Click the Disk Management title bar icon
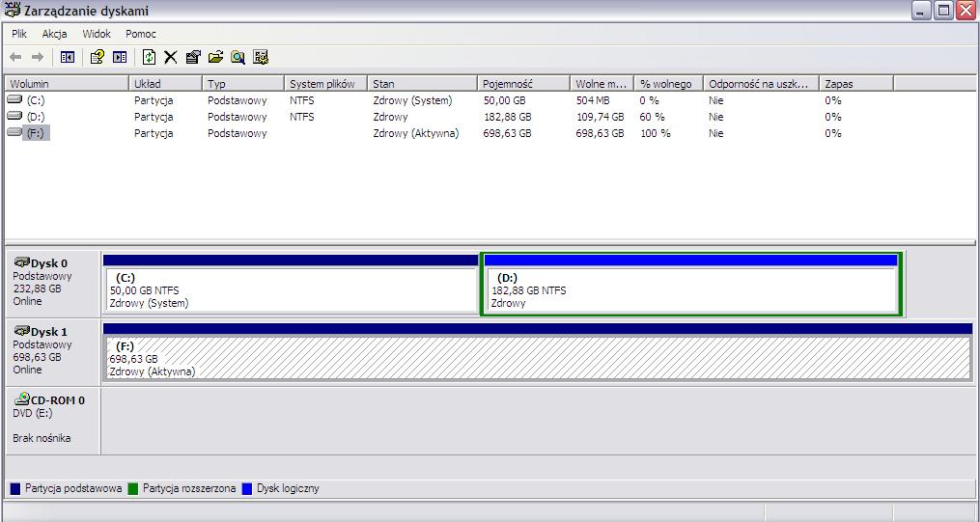Image resolution: width=980 pixels, height=522 pixels. click(12, 10)
